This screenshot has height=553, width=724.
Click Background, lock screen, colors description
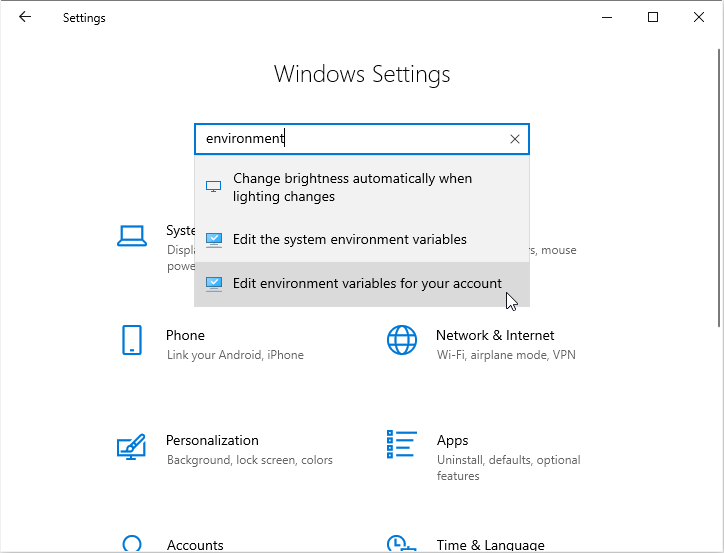[250, 460]
